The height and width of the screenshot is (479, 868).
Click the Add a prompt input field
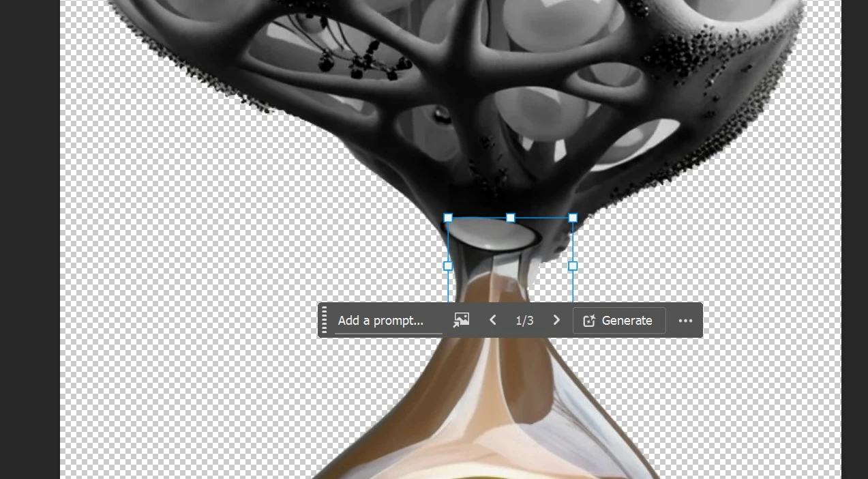tap(388, 321)
